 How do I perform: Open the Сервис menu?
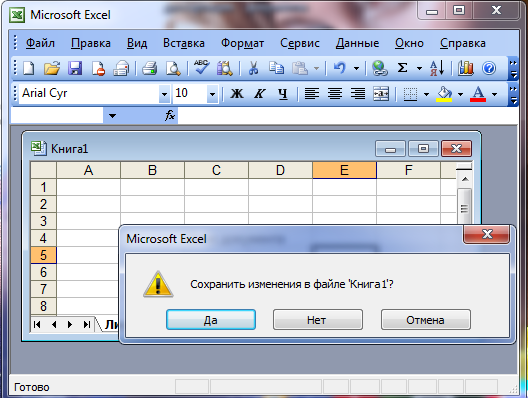(x=300, y=43)
